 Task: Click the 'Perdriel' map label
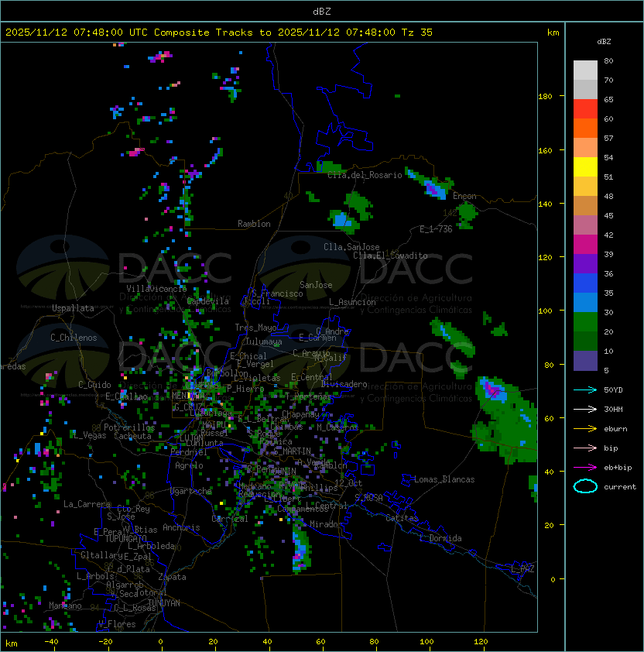(189, 452)
